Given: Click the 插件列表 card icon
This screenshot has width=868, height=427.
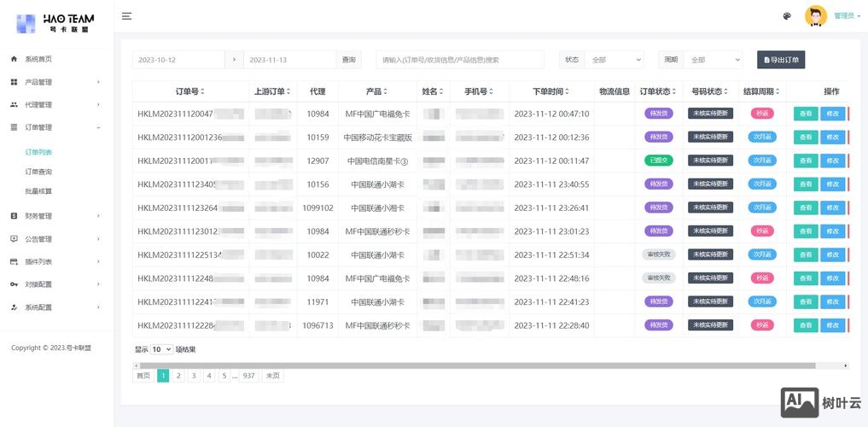Looking at the screenshot, I should pos(15,262).
